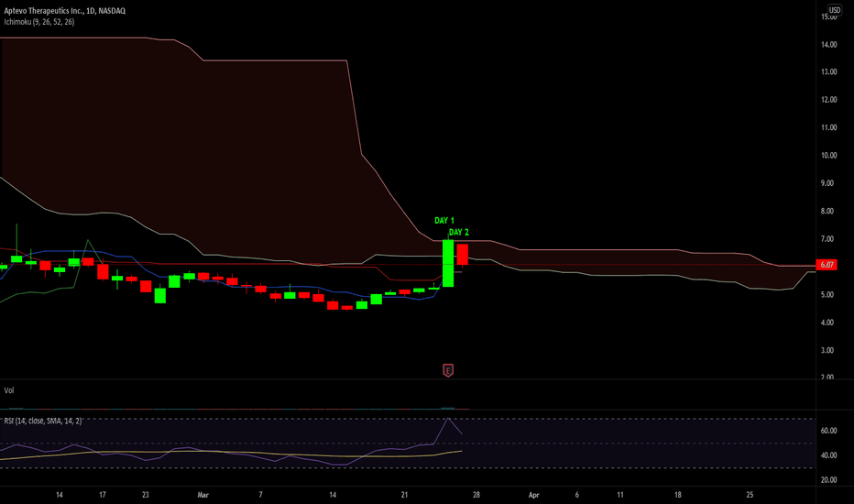This screenshot has width=854, height=504.
Task: Click the DAY 1 annotation text
Action: [443, 221]
